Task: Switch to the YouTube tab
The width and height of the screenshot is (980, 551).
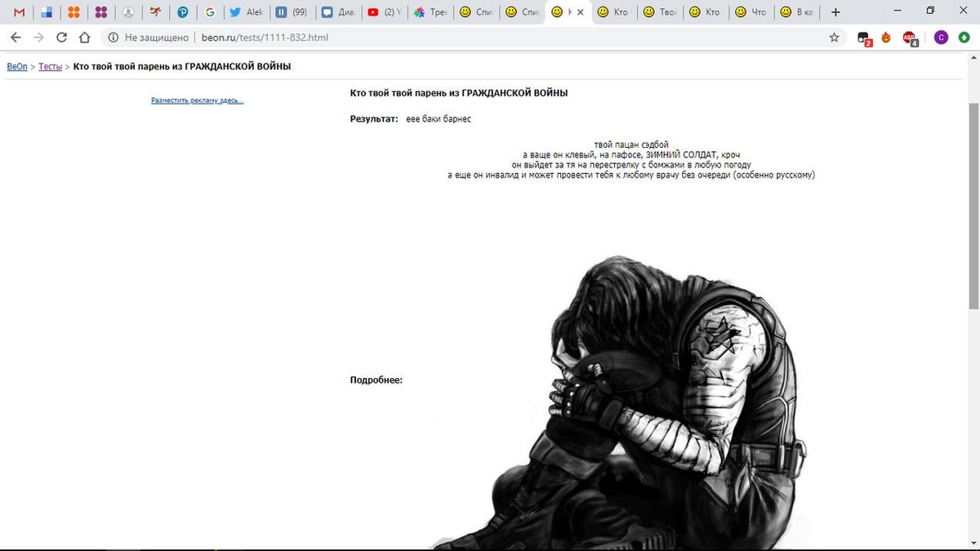Action: tap(384, 12)
